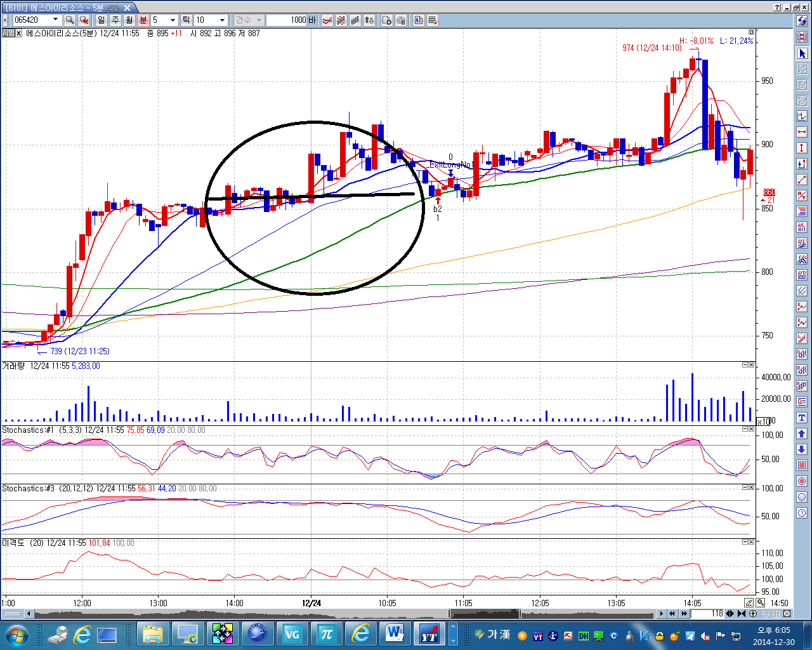812x650 pixels.
Task: Close the 거래량 volume indicator panel
Action: click(752, 365)
